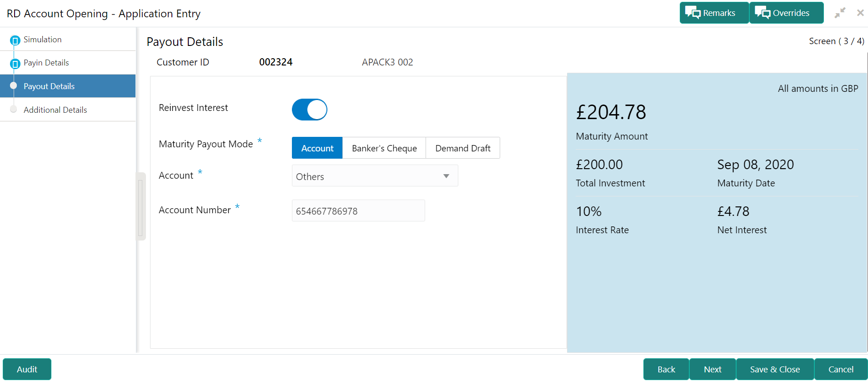Open the Remarks panel

(714, 13)
